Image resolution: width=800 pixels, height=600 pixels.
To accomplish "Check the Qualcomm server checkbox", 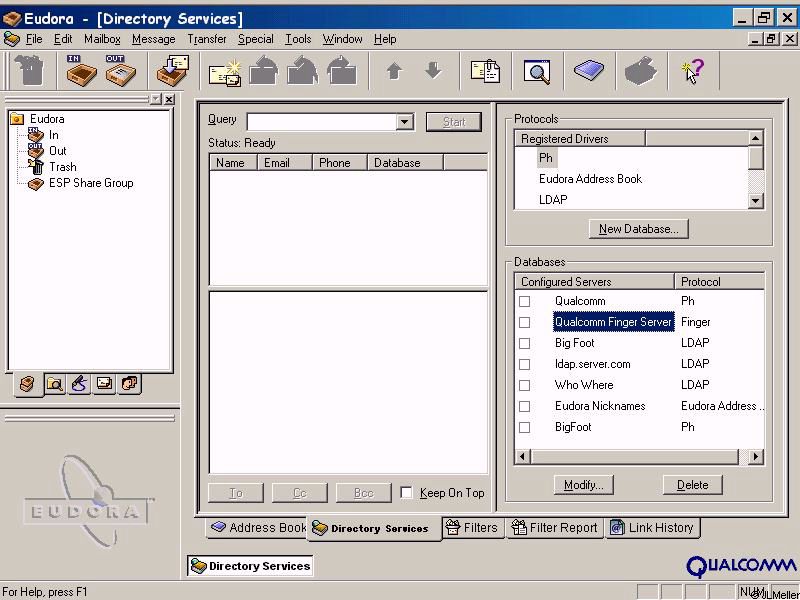I will click(524, 302).
